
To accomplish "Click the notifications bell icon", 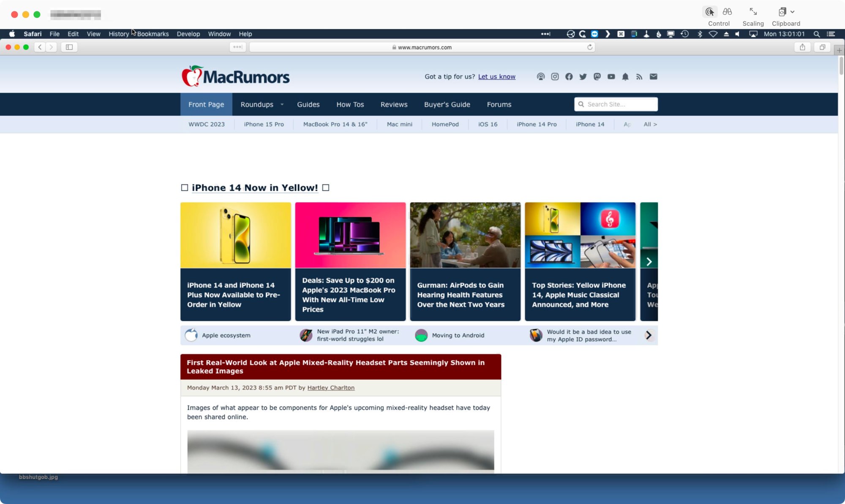I will click(625, 76).
